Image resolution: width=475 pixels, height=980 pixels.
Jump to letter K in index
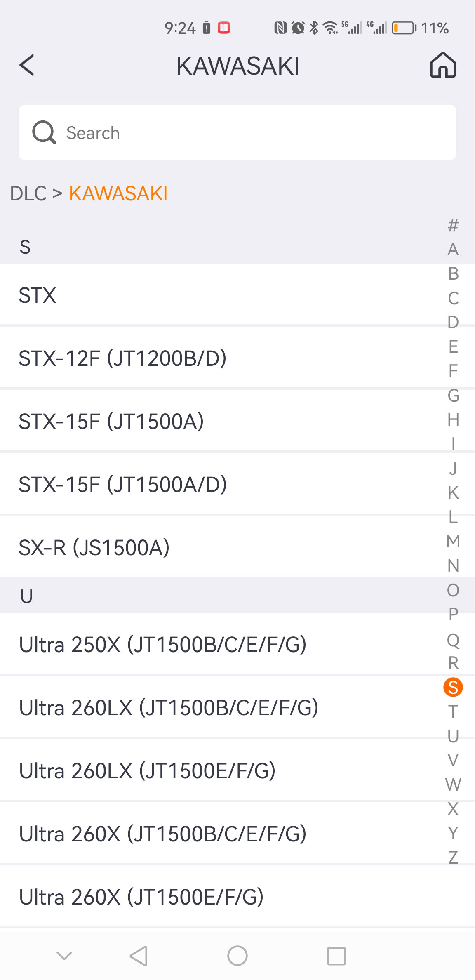click(x=453, y=492)
